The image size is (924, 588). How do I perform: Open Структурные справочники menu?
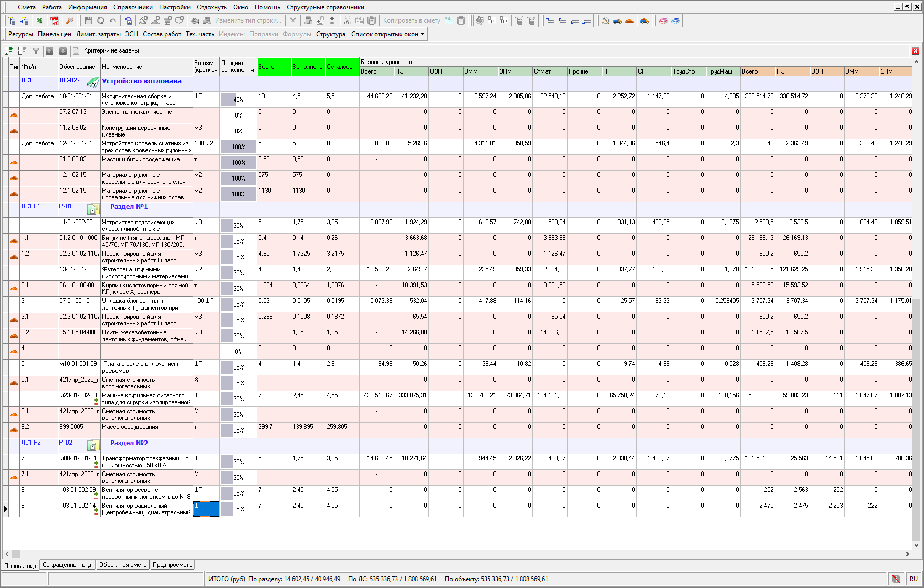tap(325, 7)
